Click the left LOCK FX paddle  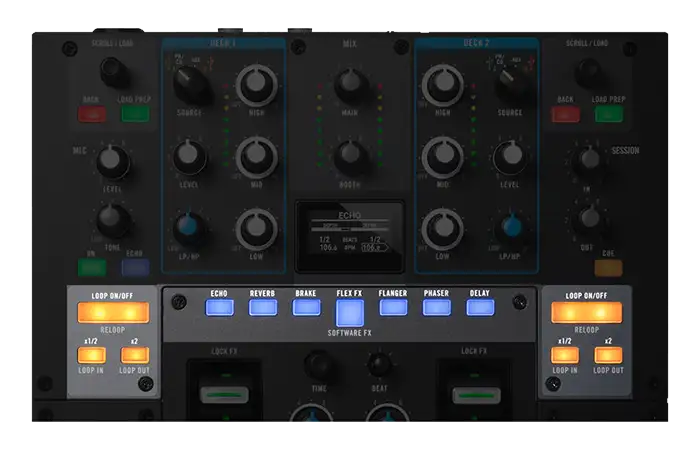click(224, 395)
